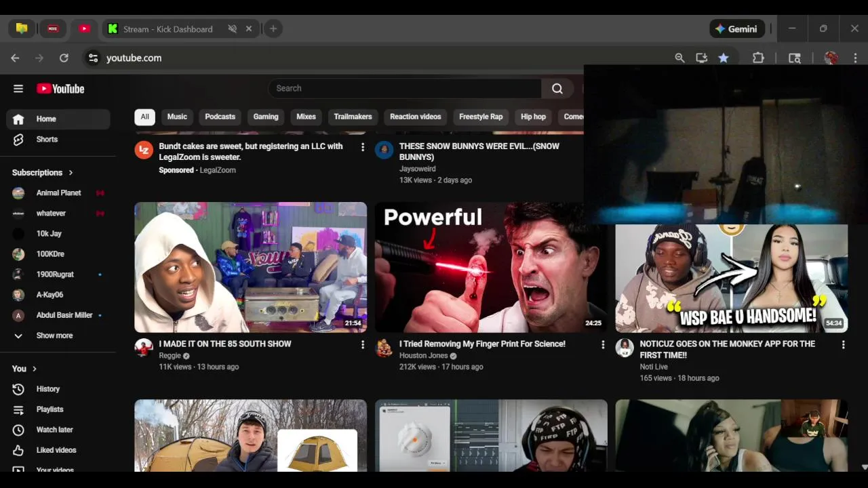The width and height of the screenshot is (868, 488).
Task: Click the search magnifier button
Action: point(557,88)
